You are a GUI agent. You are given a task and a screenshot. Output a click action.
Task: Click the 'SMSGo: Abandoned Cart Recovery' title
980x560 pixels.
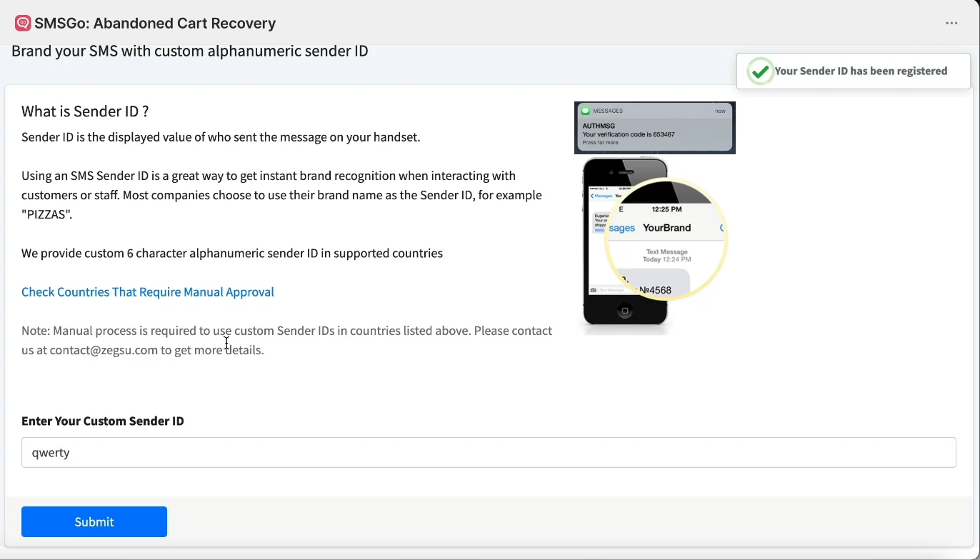155,24
